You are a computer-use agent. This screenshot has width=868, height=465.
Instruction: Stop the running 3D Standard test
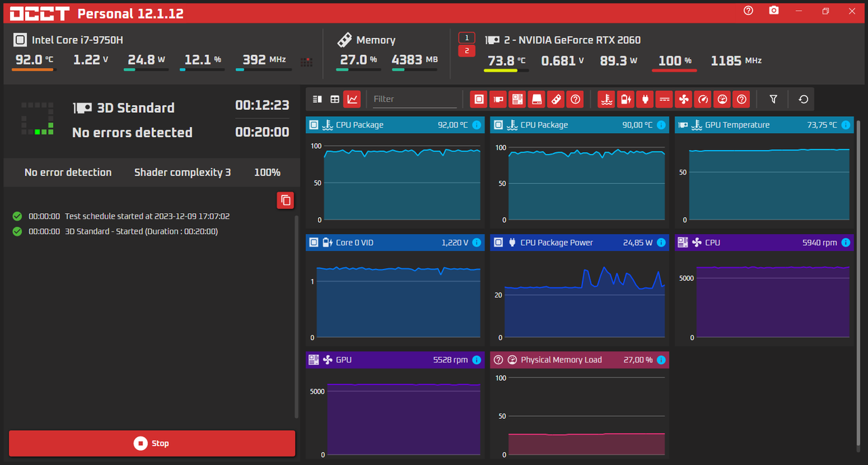tap(152, 443)
